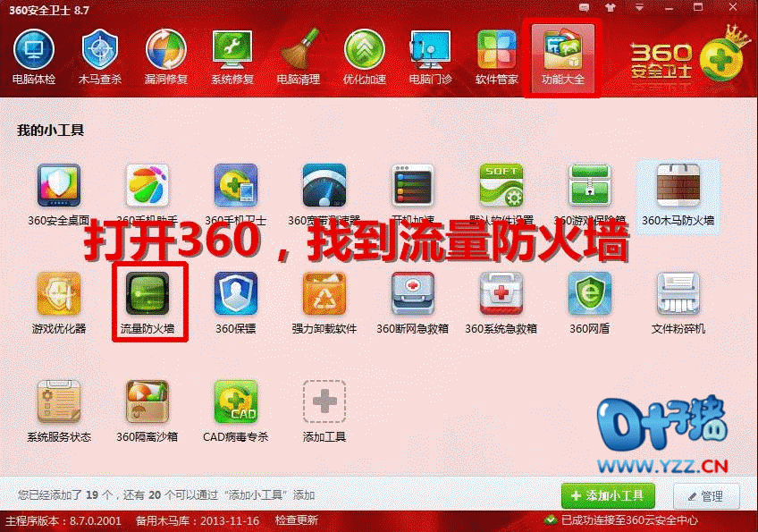Switch to 功能大全 tab
758x532 pixels.
pos(563,58)
